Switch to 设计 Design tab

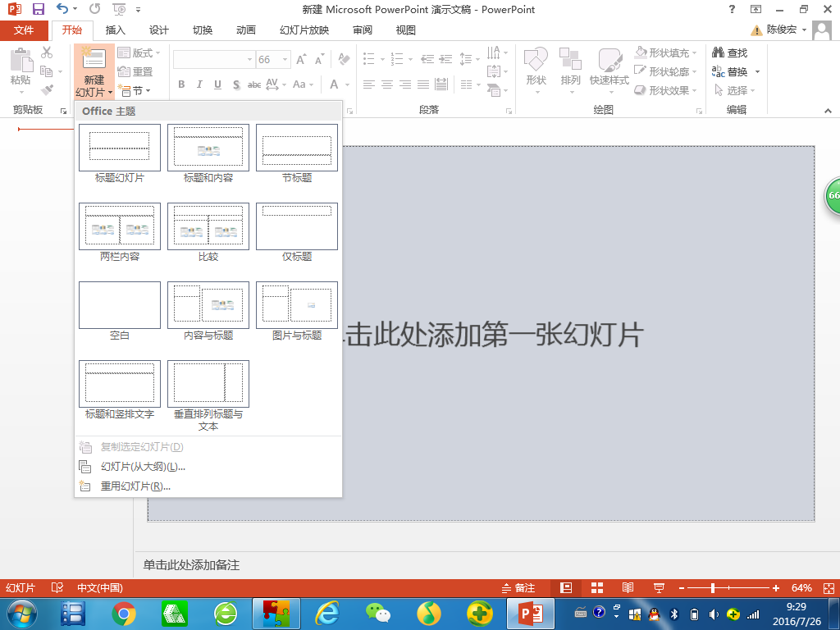[158, 30]
